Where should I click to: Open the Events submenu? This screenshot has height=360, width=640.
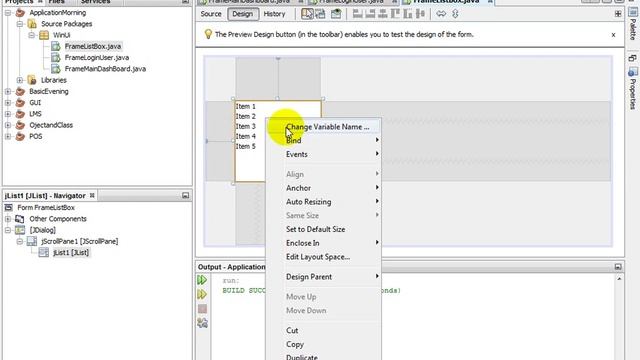click(x=323, y=154)
